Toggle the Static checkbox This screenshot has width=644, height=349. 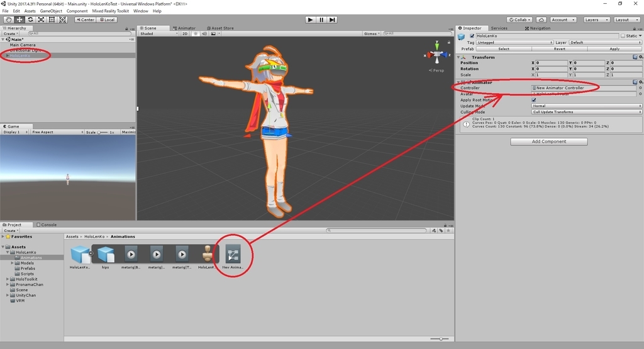pos(623,36)
